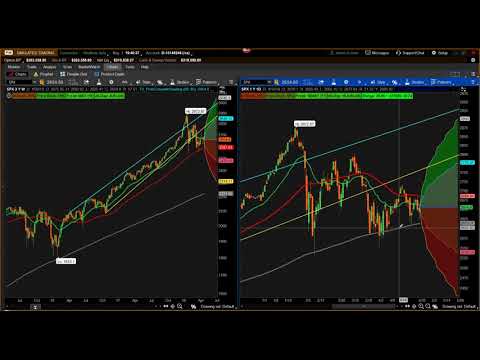
Task: Click the account settings gear icon
Action: click(x=473, y=60)
